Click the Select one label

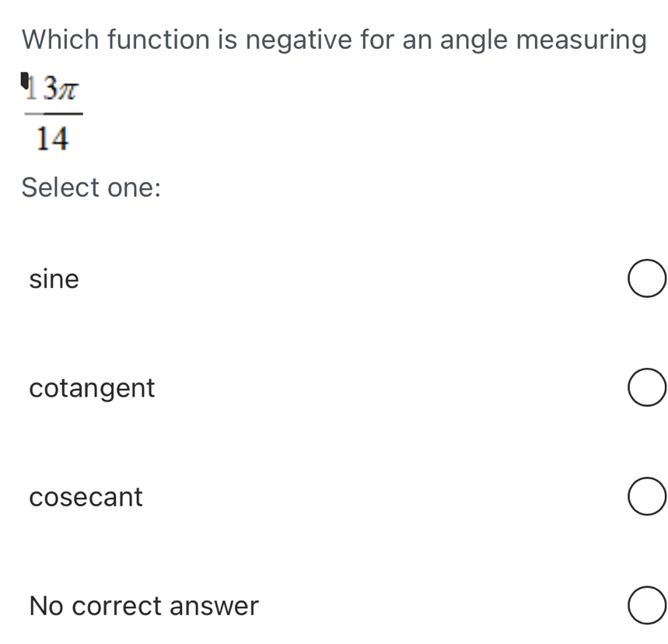(90, 187)
